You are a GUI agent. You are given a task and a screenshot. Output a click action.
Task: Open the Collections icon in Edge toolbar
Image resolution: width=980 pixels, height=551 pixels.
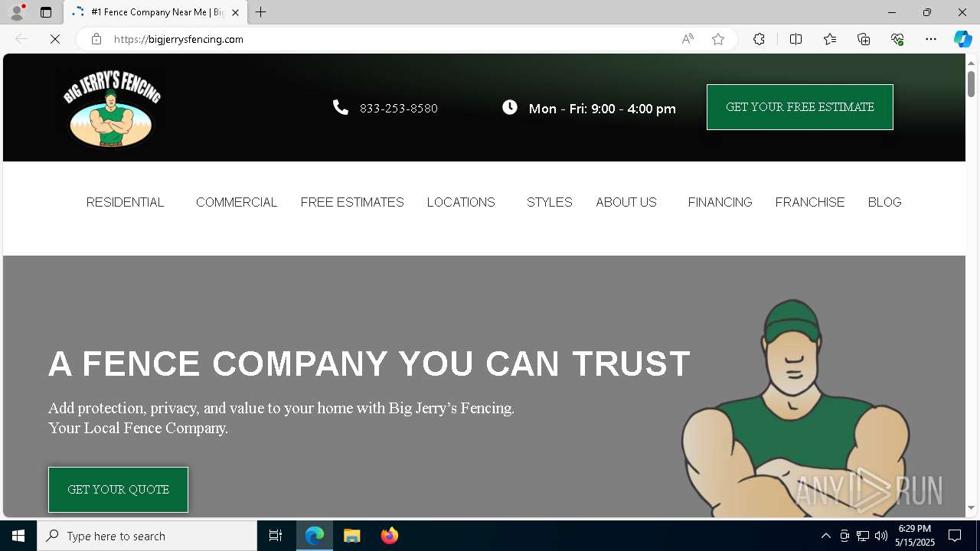pyautogui.click(x=864, y=39)
